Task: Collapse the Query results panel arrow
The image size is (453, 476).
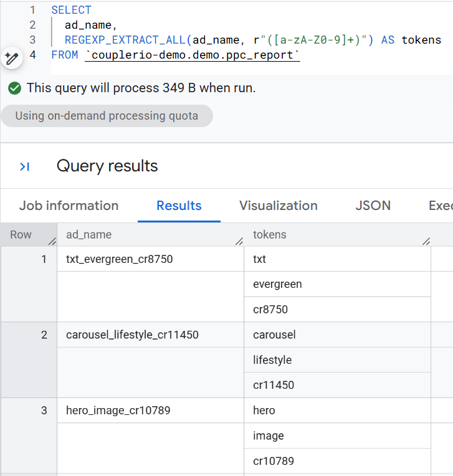Action: (x=24, y=166)
